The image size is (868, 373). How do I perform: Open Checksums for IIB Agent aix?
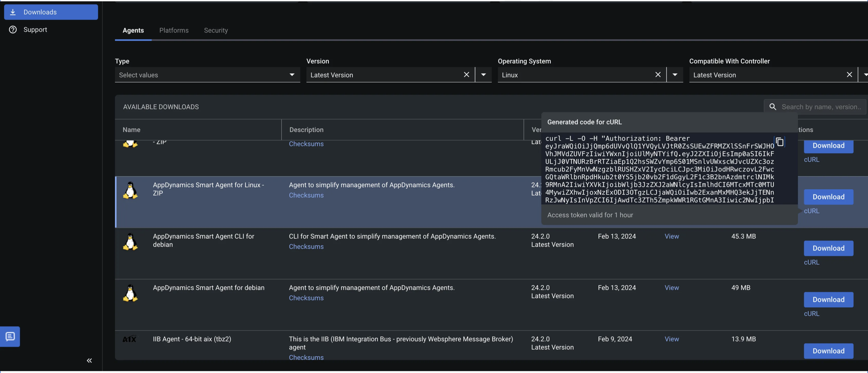[x=306, y=357]
